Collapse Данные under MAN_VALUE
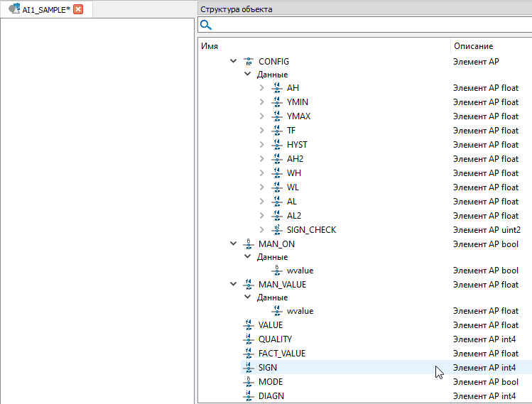This screenshot has height=404, width=532. tap(248, 297)
